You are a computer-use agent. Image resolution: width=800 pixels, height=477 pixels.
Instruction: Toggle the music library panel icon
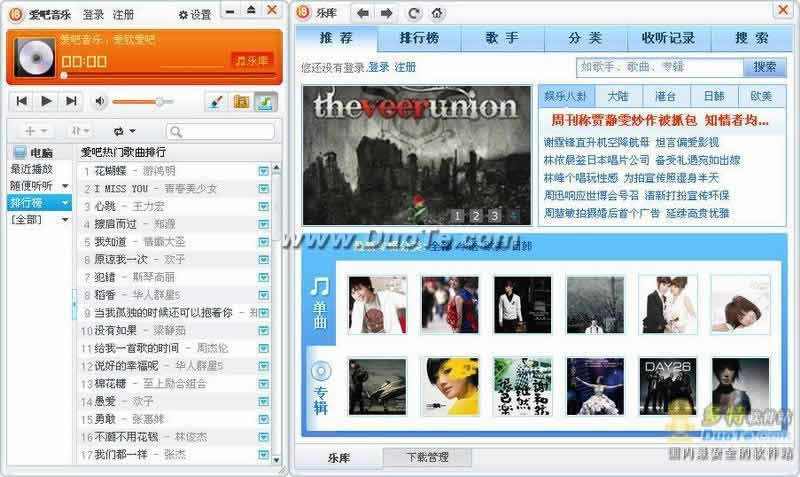point(266,102)
